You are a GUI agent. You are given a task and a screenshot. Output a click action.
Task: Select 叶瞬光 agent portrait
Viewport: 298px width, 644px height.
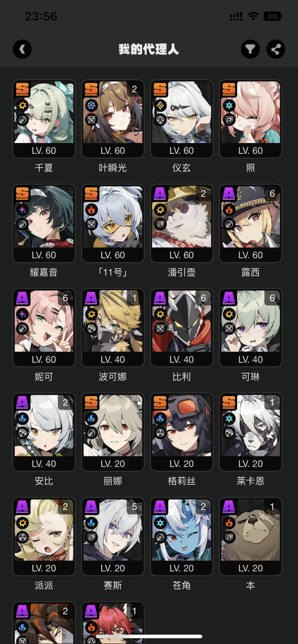click(113, 112)
